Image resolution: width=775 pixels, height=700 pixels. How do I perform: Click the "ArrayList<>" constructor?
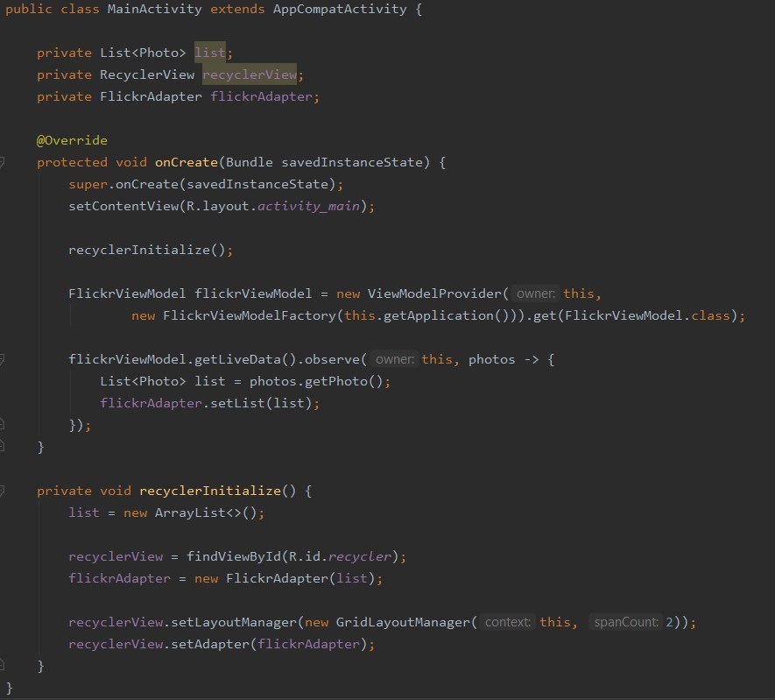pos(198,513)
